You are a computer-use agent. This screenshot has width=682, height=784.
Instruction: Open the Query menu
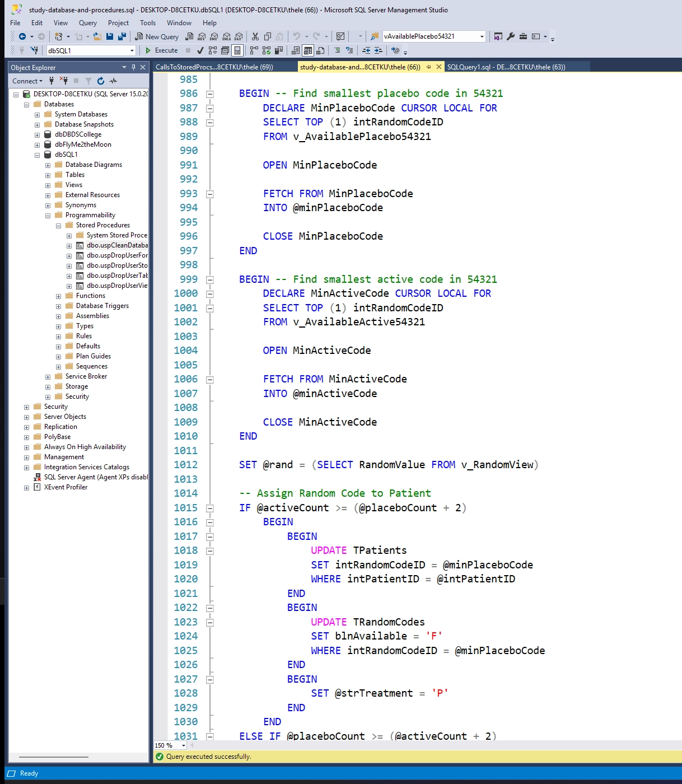[87, 23]
